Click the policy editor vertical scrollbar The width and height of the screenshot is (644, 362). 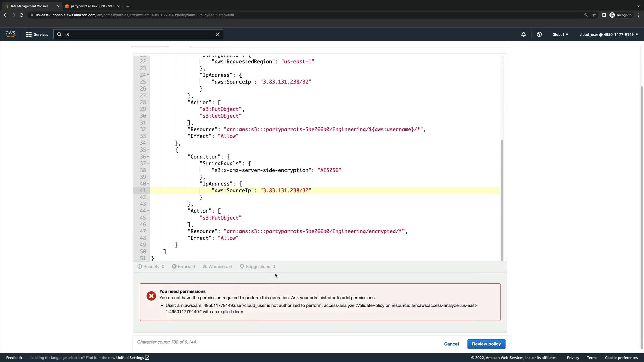pyautogui.click(x=502, y=200)
